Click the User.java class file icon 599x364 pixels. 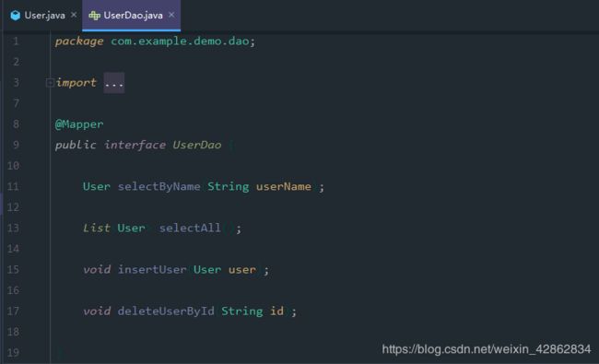[16, 16]
